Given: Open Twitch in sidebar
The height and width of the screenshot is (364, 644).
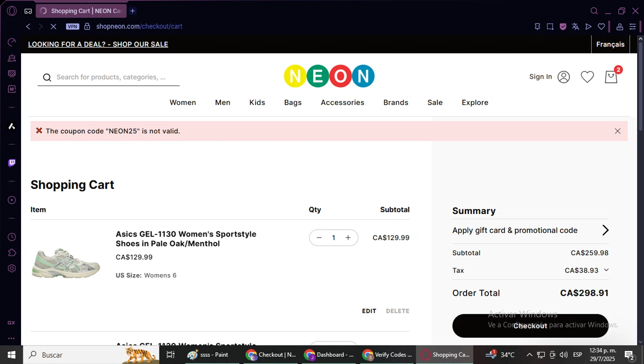Looking at the screenshot, I should 12,163.
